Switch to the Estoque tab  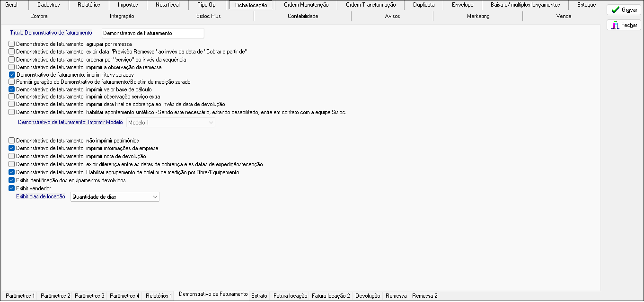[587, 5]
